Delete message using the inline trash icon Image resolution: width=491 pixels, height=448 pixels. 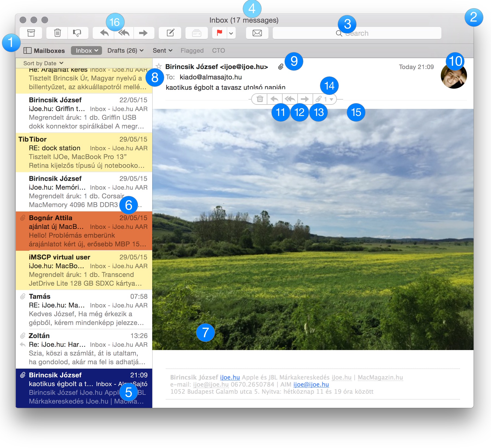click(260, 99)
